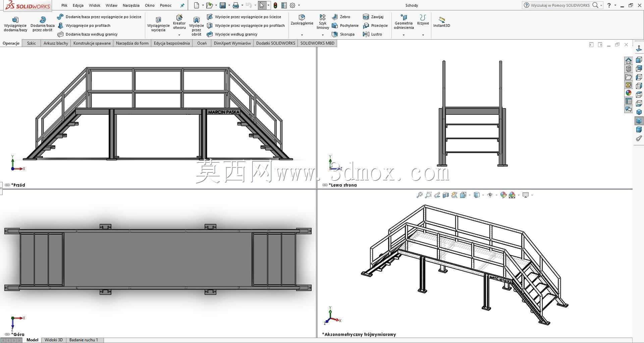This screenshot has width=644, height=343.
Task: Switch to the Oceń tab
Action: [x=202, y=43]
